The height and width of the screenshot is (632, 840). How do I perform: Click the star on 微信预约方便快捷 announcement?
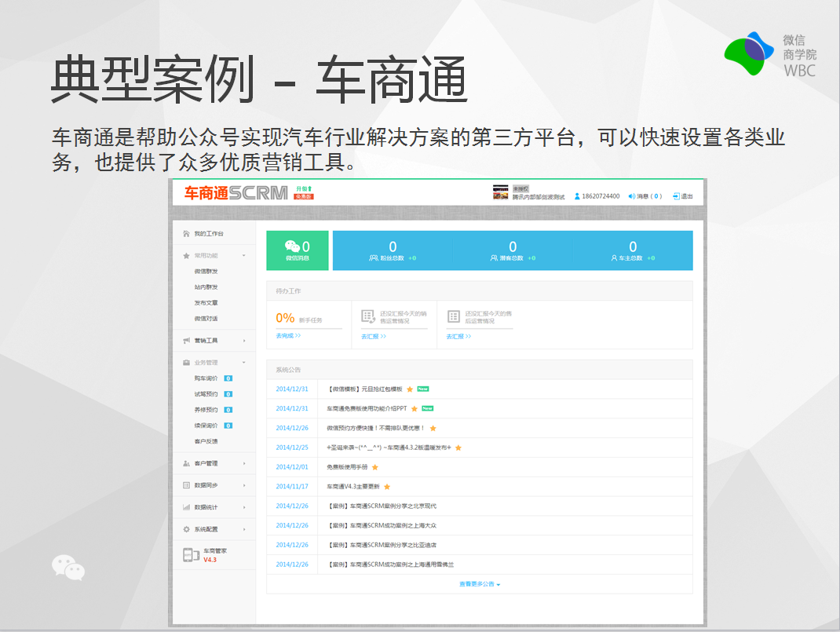[x=433, y=429]
